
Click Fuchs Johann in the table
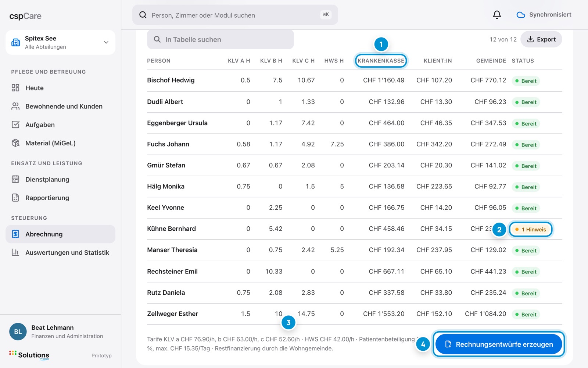pos(168,144)
